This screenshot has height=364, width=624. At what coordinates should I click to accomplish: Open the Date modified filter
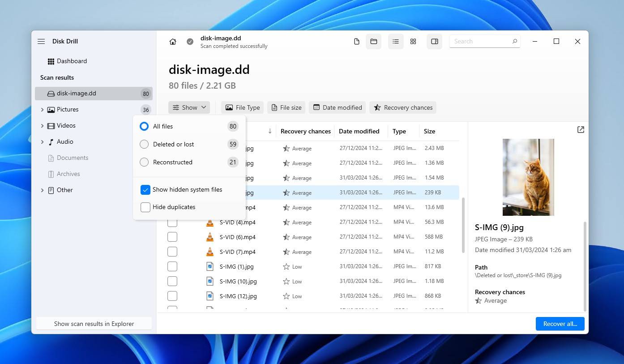click(x=338, y=107)
